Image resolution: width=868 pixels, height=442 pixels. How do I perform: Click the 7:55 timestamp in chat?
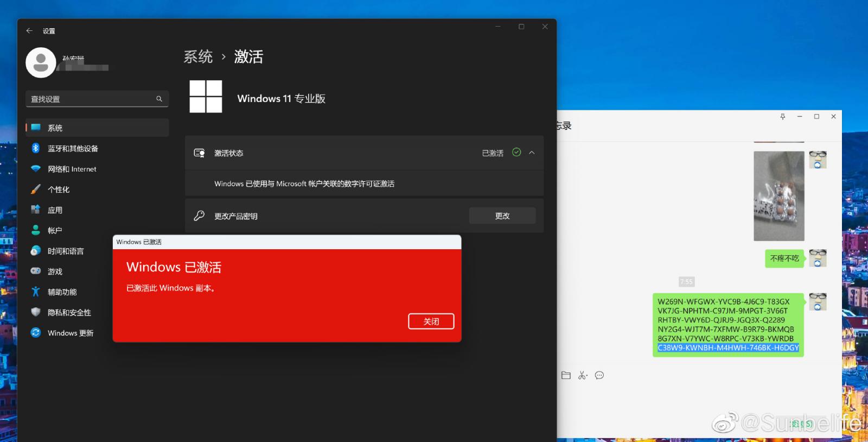click(686, 281)
